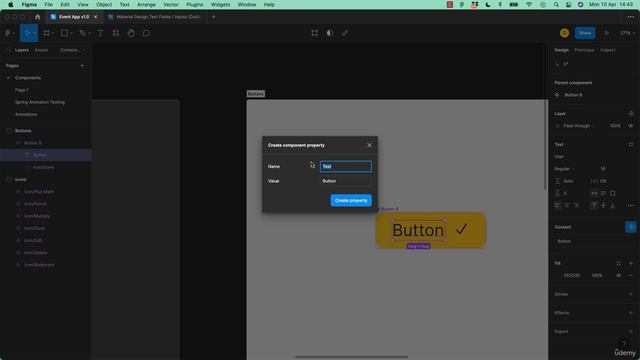Open the Pass through blend mode dropdown
This screenshot has height=360, width=640.
tap(579, 126)
